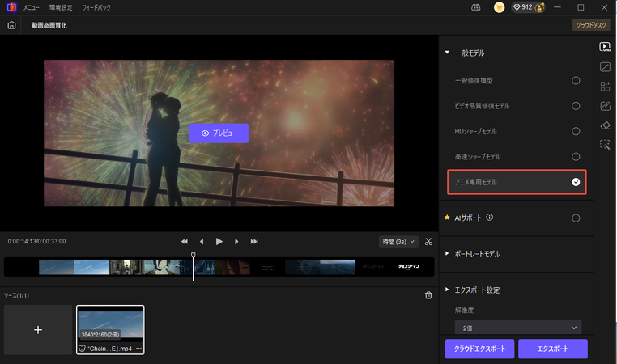Open the AIサポート info icon

490,218
